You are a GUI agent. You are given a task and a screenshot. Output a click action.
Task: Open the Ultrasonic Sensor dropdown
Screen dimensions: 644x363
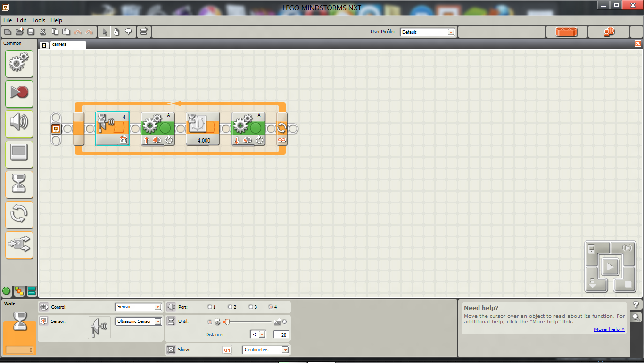[139, 321]
